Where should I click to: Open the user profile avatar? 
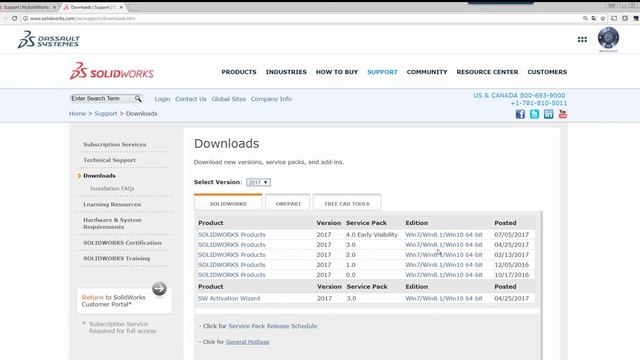coord(608,38)
